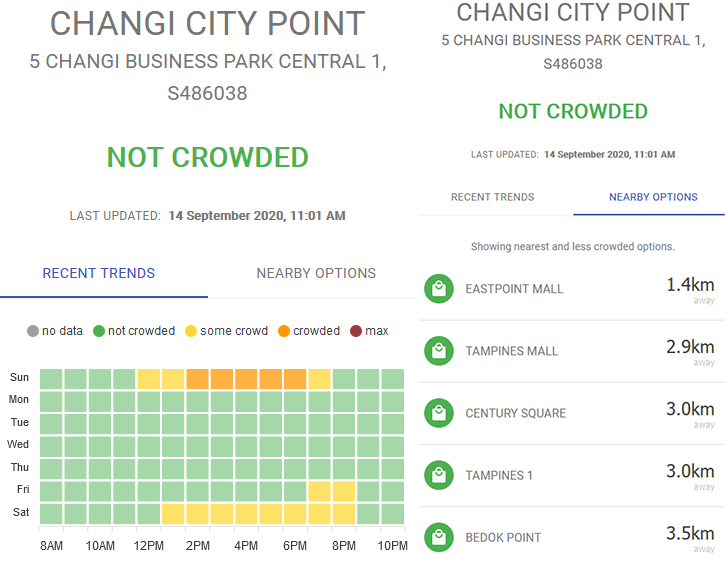725x564 pixels.
Task: Click the Fri row label in heatmap
Action: point(23,489)
